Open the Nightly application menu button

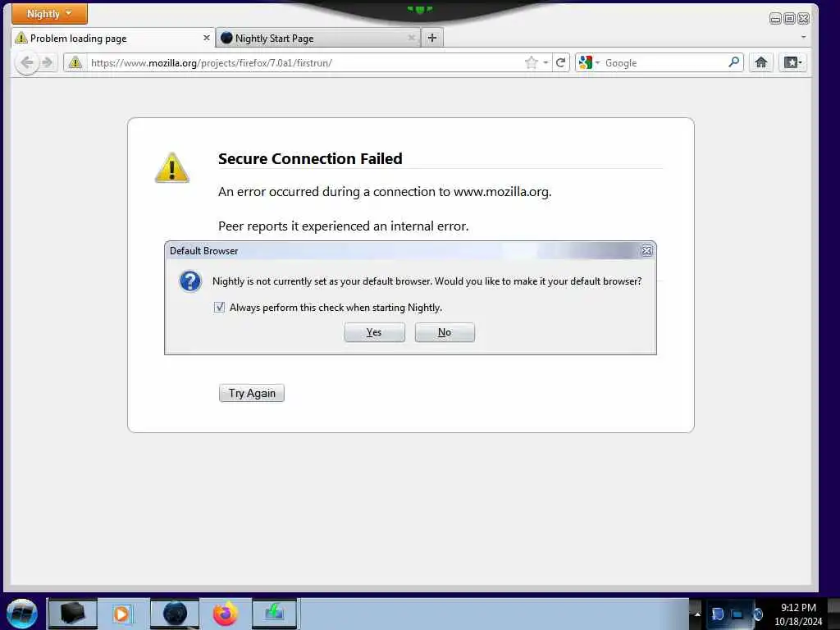coord(49,13)
